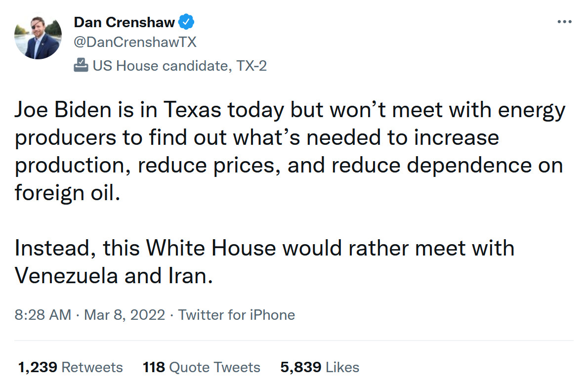Open the @DanCrenshawTX handle link
588x386 pixels.
135,43
